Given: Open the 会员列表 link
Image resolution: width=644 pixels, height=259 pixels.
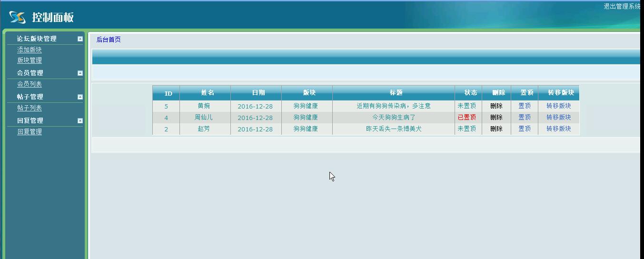Looking at the screenshot, I should point(30,84).
